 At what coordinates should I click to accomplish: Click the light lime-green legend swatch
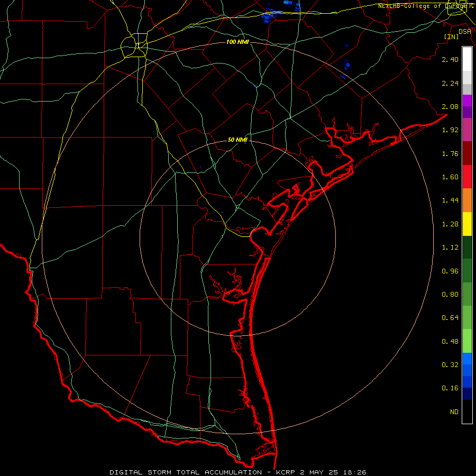pos(467,341)
